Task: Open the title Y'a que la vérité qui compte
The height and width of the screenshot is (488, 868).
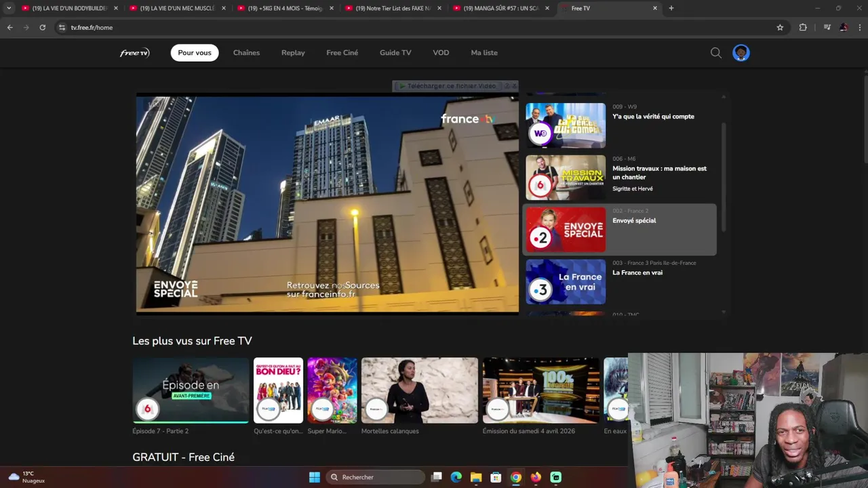Action: [653, 117]
